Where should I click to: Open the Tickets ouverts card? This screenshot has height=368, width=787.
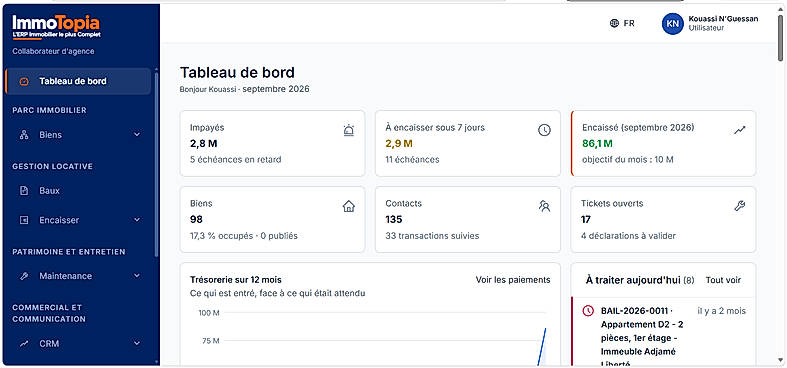[x=664, y=220]
